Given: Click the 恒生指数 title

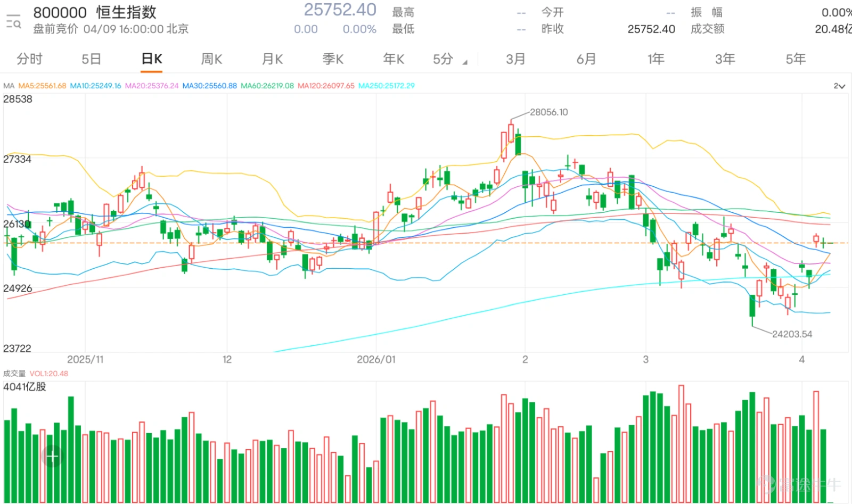Looking at the screenshot, I should point(126,12).
